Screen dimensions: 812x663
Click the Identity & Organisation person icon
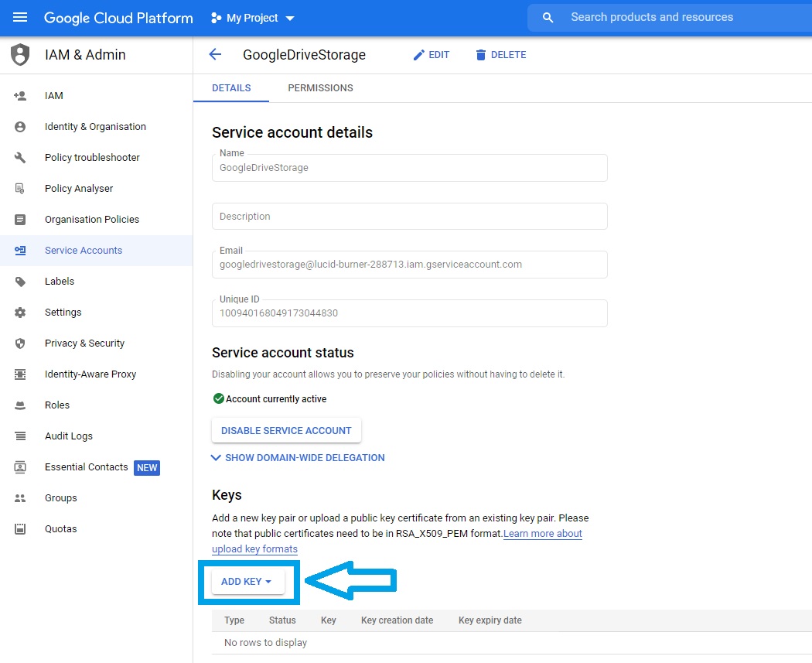click(20, 127)
